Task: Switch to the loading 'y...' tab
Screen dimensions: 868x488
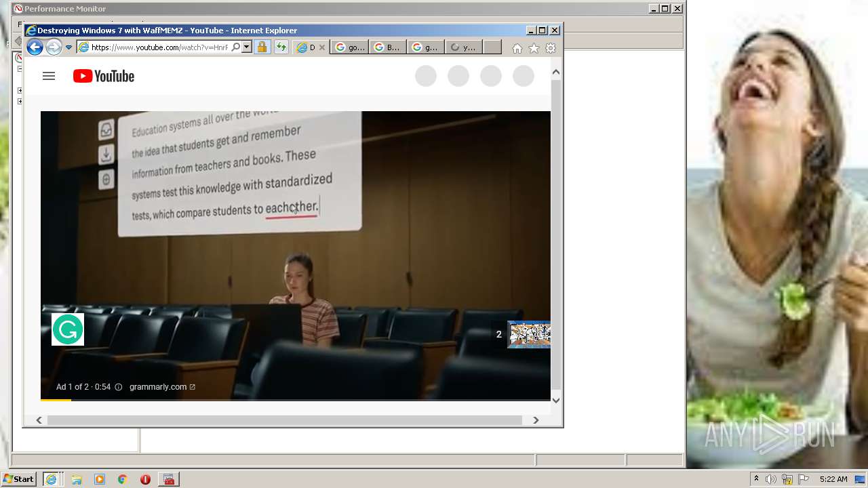Action: (464, 47)
